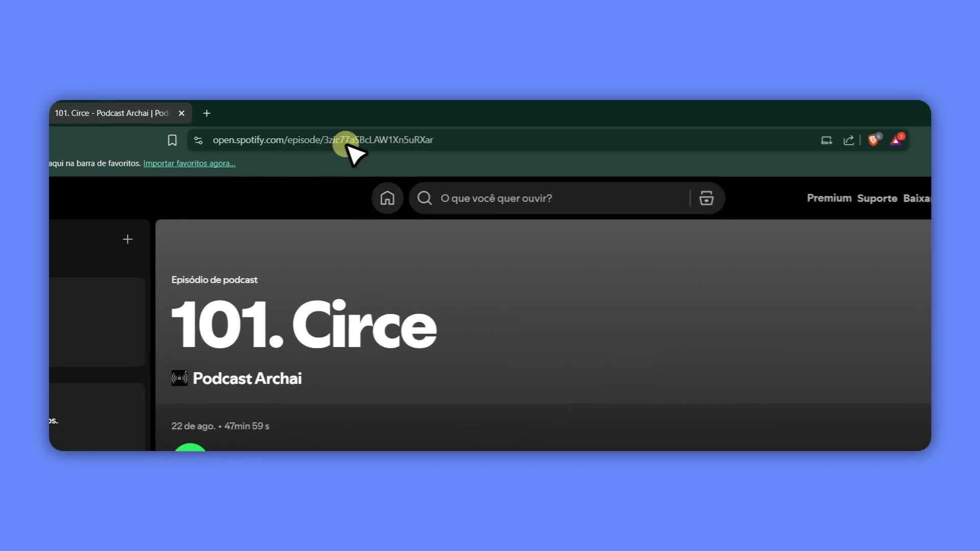Close the 101. Circe tab
Screen dimensions: 980x551
[x=181, y=113]
